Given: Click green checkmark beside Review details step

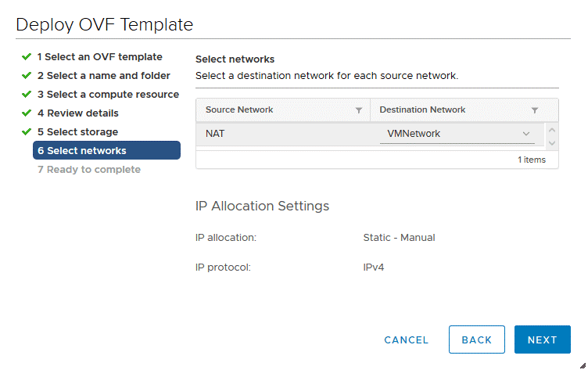Looking at the screenshot, I should pos(27,113).
